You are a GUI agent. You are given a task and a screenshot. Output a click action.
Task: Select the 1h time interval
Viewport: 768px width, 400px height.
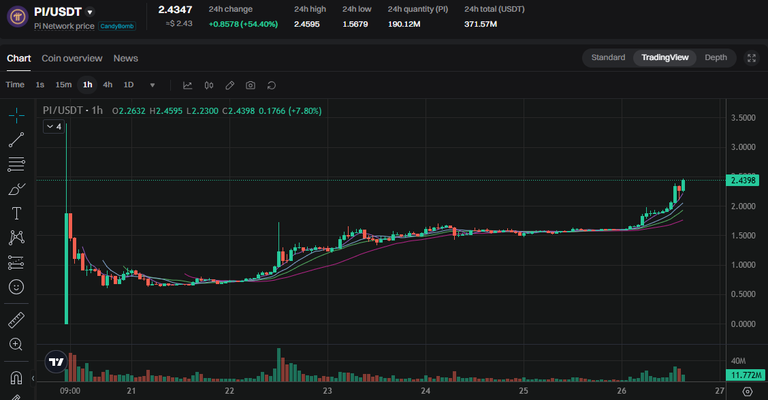click(87, 85)
